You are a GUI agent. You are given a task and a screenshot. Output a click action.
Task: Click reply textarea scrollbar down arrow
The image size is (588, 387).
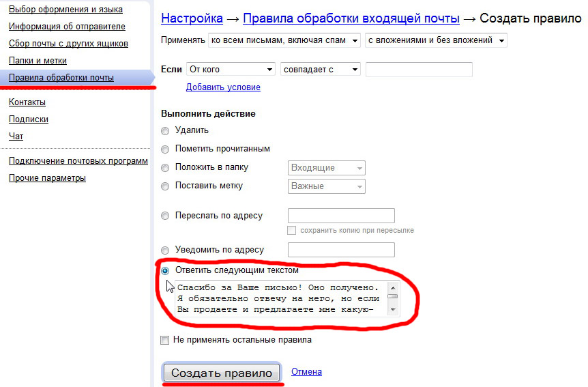pyautogui.click(x=393, y=310)
